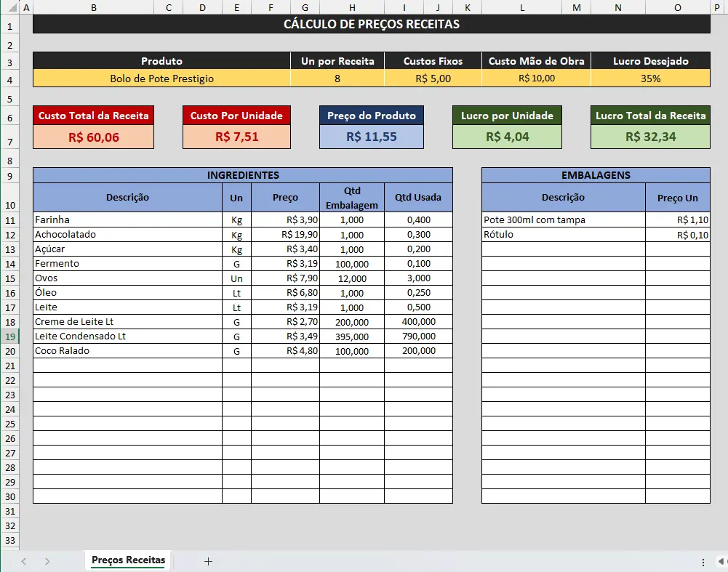Click the Un por Receita value 8

337,78
